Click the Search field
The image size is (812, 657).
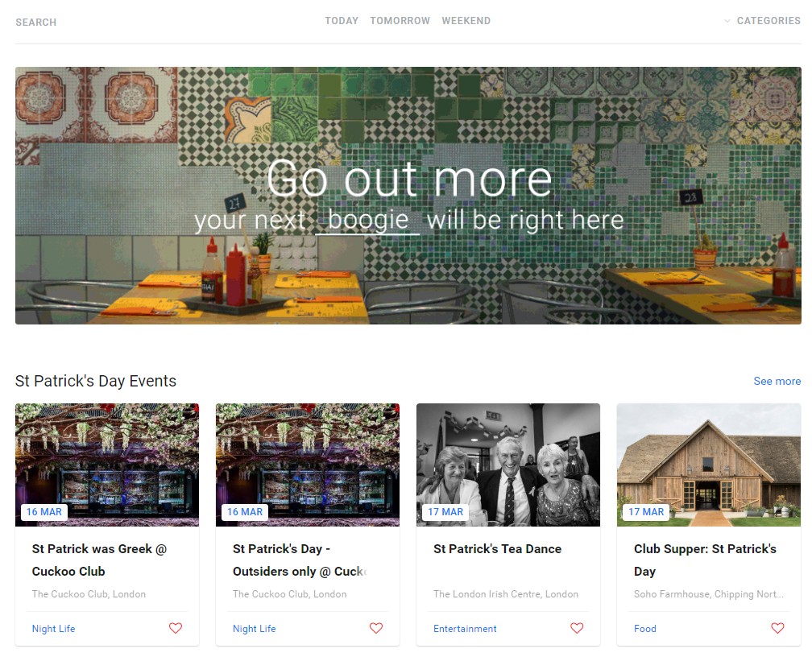click(35, 23)
